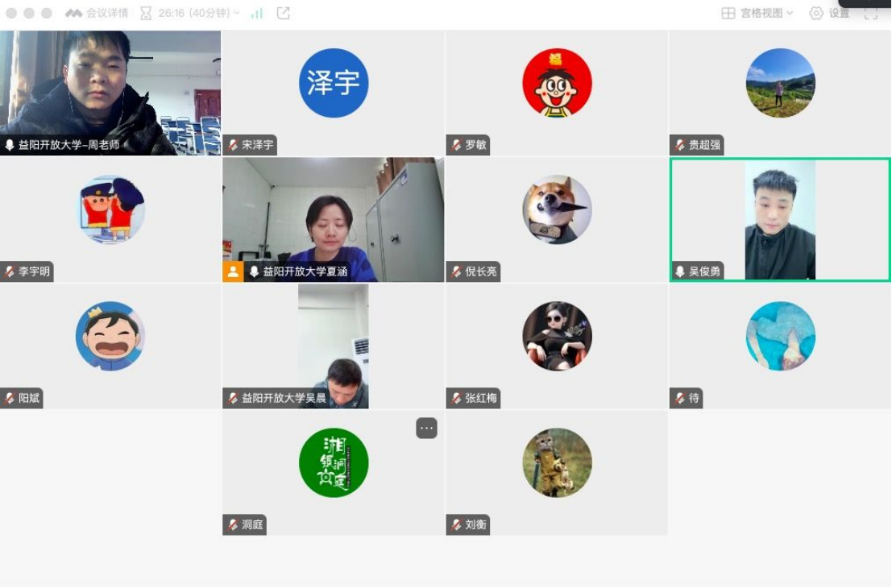Click the muted microphone icon beside 宋泽宇
892x588 pixels.
point(233,145)
